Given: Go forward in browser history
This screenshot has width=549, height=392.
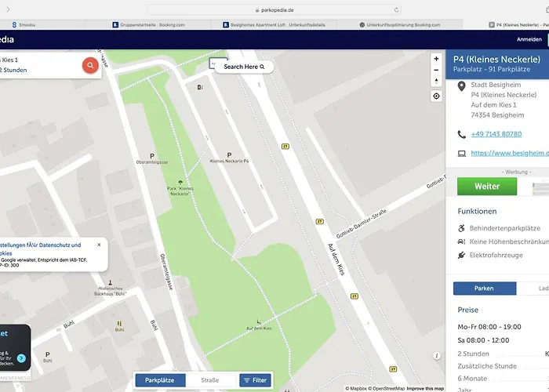Looking at the screenshot, I should tap(8, 9).
